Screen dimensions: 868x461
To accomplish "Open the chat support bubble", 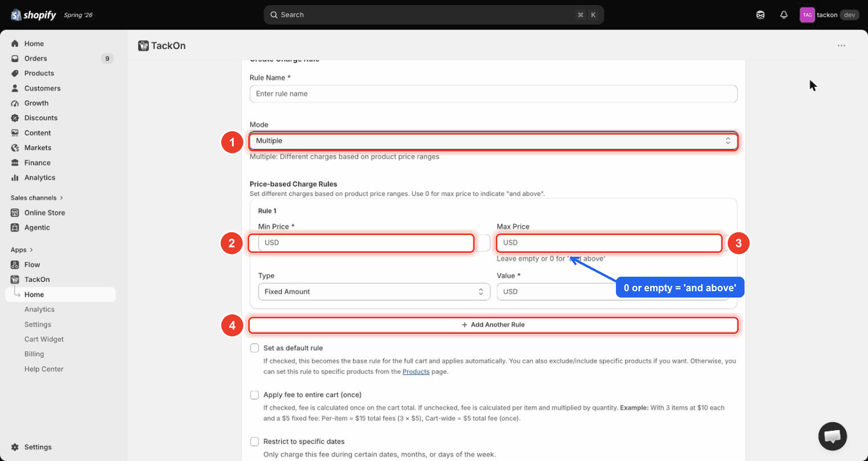I will [x=832, y=436].
